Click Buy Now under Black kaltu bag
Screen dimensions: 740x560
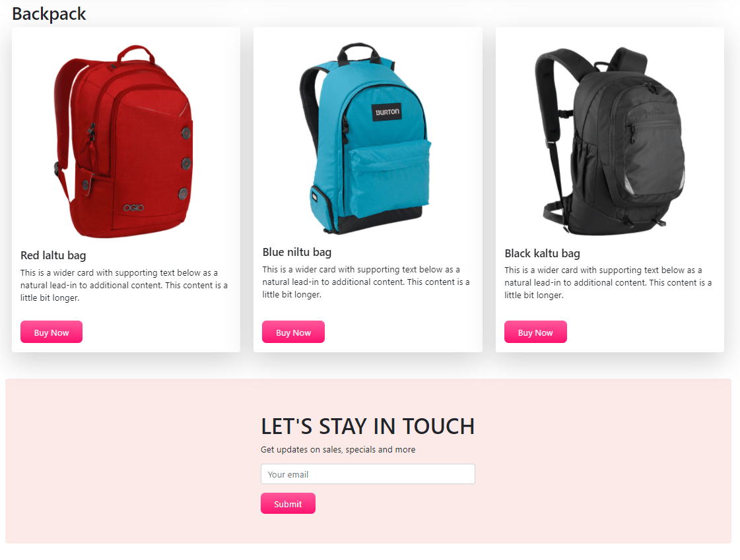click(535, 332)
